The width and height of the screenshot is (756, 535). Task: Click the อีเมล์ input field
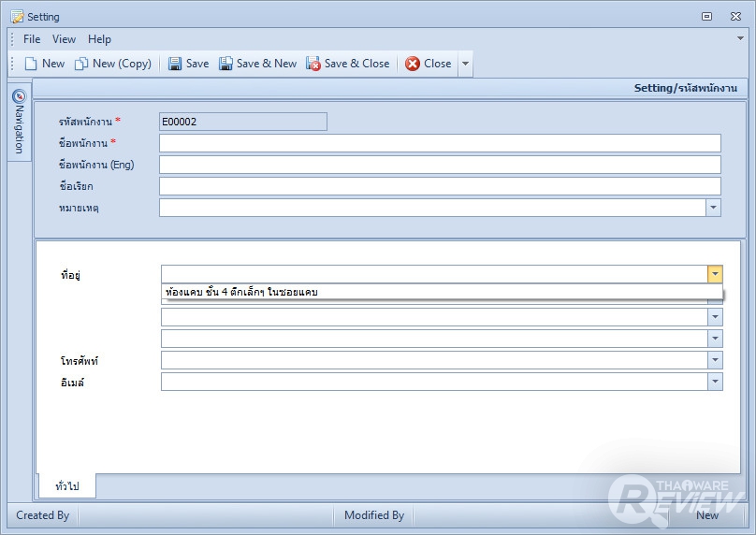[x=434, y=382]
